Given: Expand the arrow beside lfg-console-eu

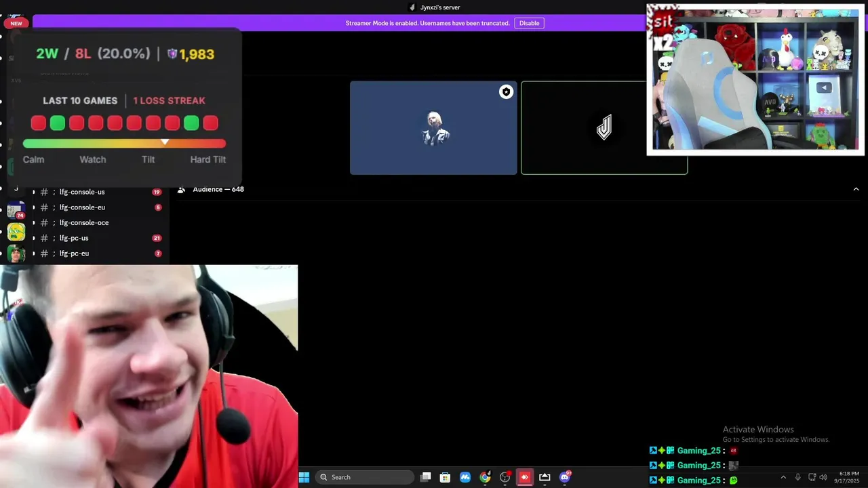Looking at the screenshot, I should (x=34, y=207).
